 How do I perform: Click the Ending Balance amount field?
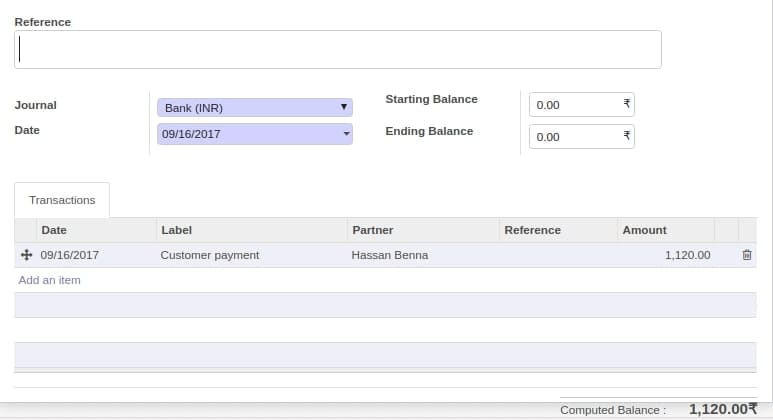pyautogui.click(x=581, y=137)
